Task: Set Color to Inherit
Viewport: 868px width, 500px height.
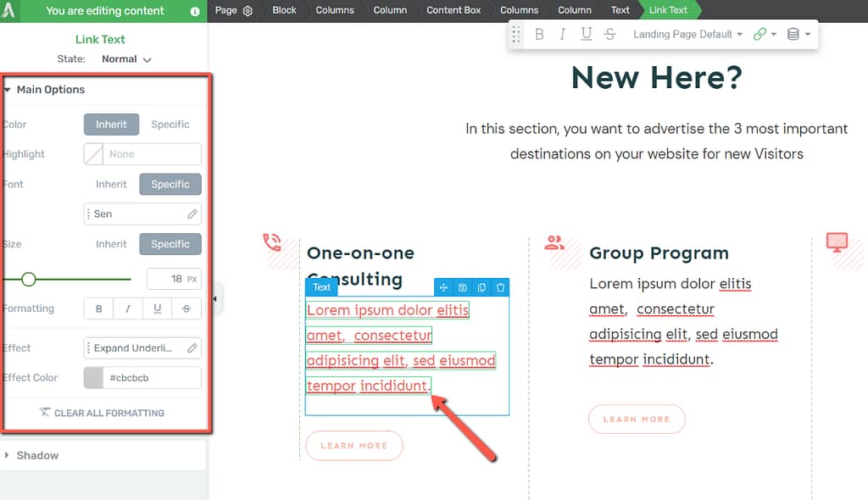Action: [111, 125]
